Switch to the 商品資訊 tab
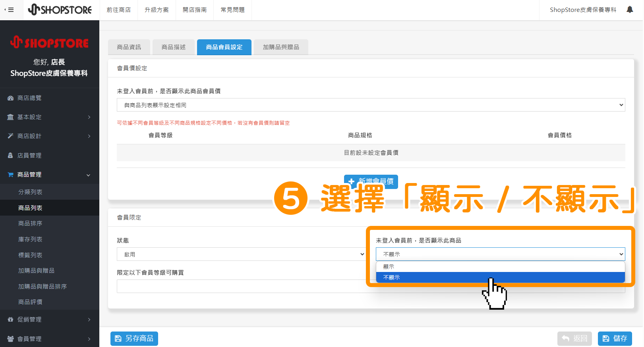This screenshot has height=347, width=644. pos(129,47)
